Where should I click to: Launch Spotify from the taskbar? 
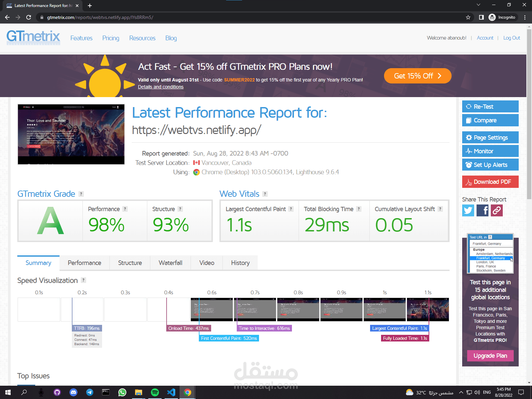click(155, 393)
